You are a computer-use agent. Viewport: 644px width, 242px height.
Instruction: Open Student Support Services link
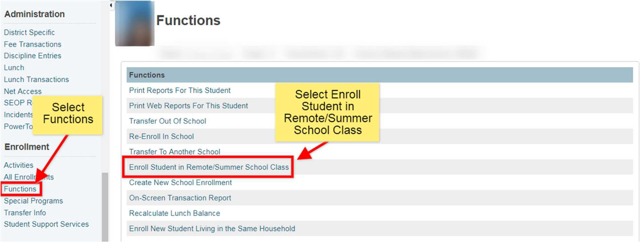tap(46, 224)
